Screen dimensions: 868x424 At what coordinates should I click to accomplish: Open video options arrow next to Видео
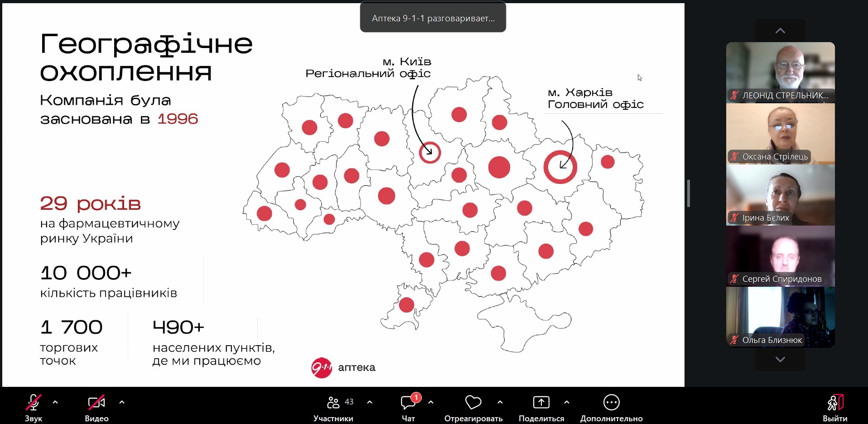[x=122, y=402]
